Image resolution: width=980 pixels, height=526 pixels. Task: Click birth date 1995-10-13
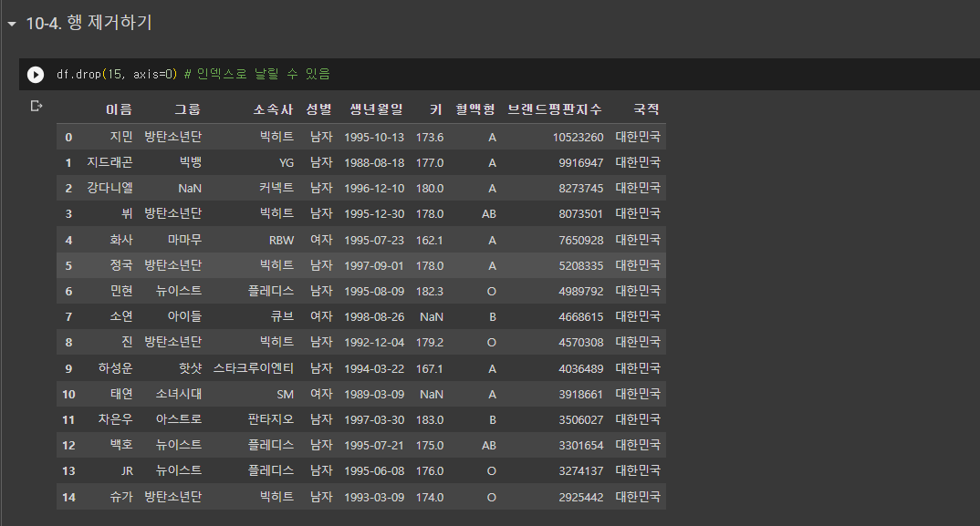pos(374,138)
